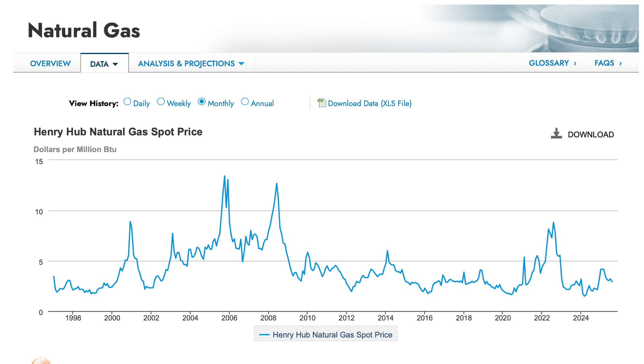Click Download Data (XLS File) link
The width and height of the screenshot is (644, 364).
(x=369, y=103)
